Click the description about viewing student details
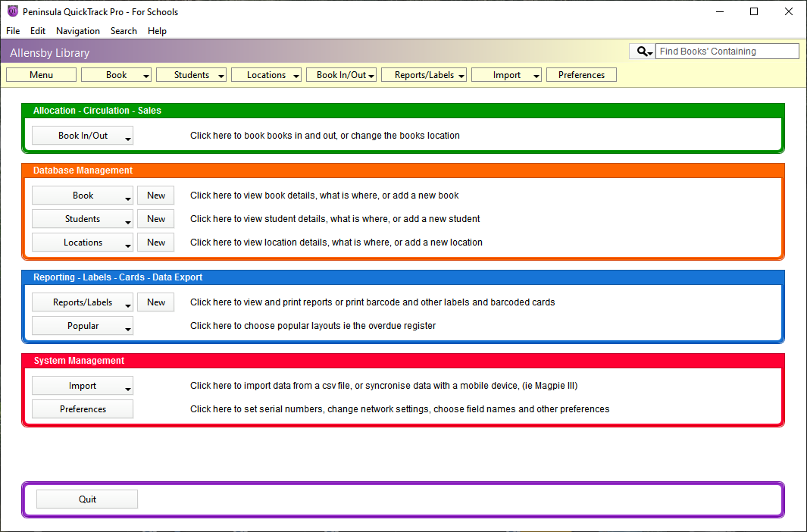This screenshot has width=807, height=532. point(335,219)
